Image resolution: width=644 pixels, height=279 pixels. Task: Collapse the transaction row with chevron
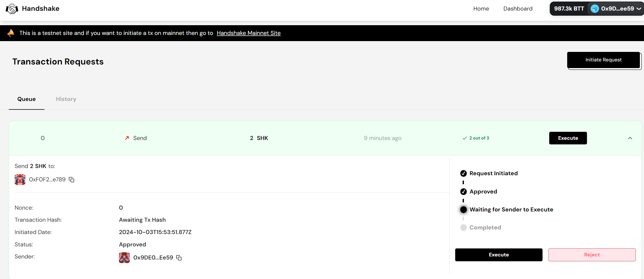(630, 138)
